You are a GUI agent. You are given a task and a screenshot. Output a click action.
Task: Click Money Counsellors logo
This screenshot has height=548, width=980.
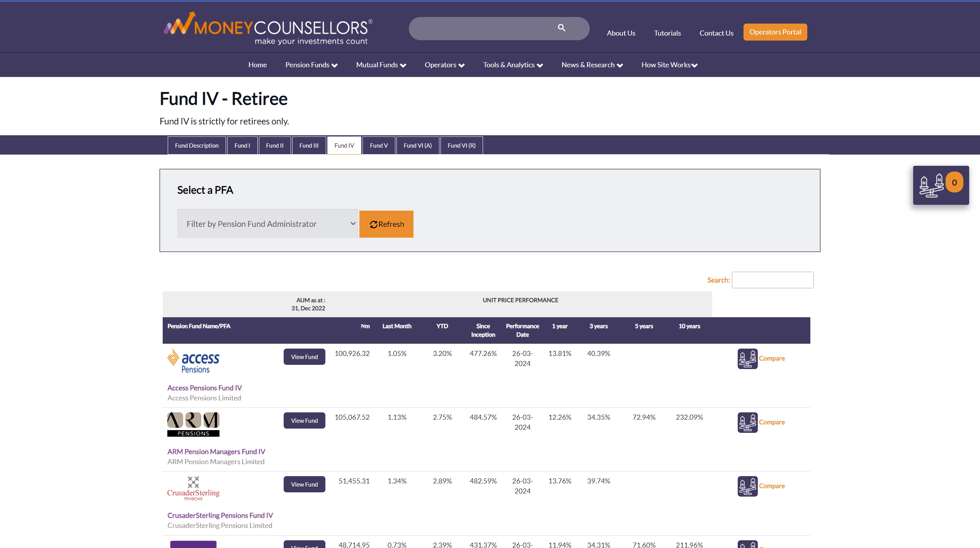[x=268, y=28]
